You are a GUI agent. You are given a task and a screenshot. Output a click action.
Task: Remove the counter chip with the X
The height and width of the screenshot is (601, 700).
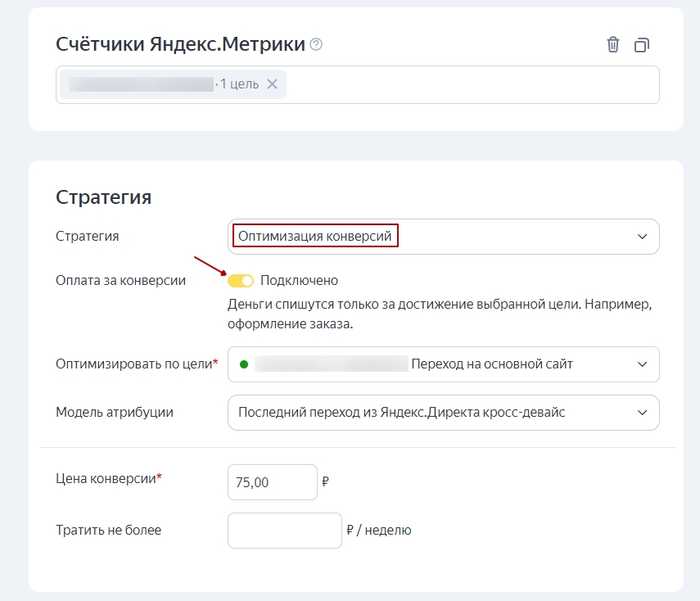pos(273,84)
